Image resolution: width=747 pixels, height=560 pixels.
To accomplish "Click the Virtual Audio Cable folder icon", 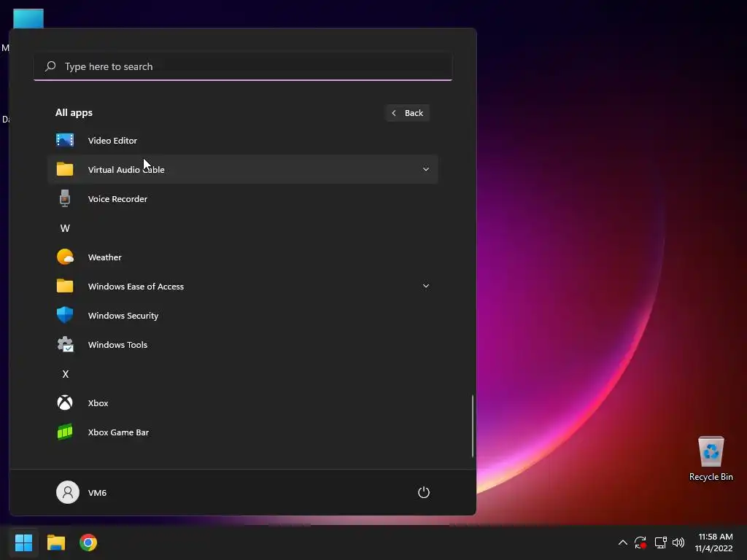I will point(65,169).
